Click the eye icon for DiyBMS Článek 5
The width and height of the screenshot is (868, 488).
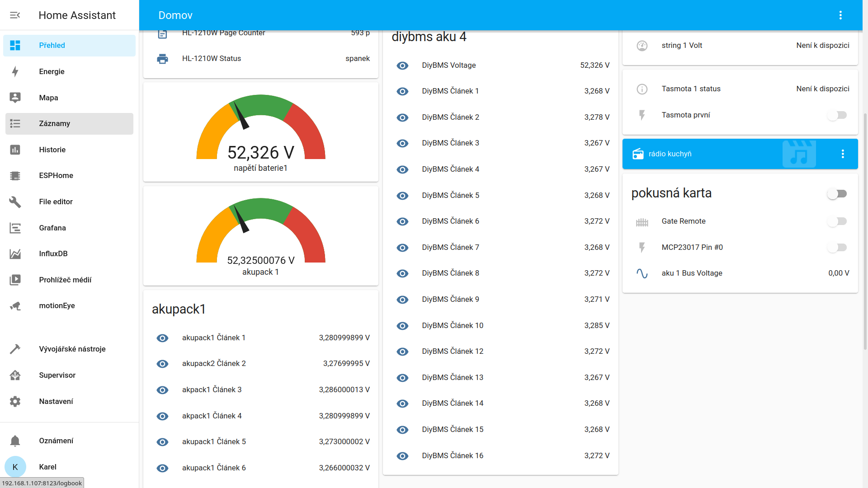pos(402,196)
